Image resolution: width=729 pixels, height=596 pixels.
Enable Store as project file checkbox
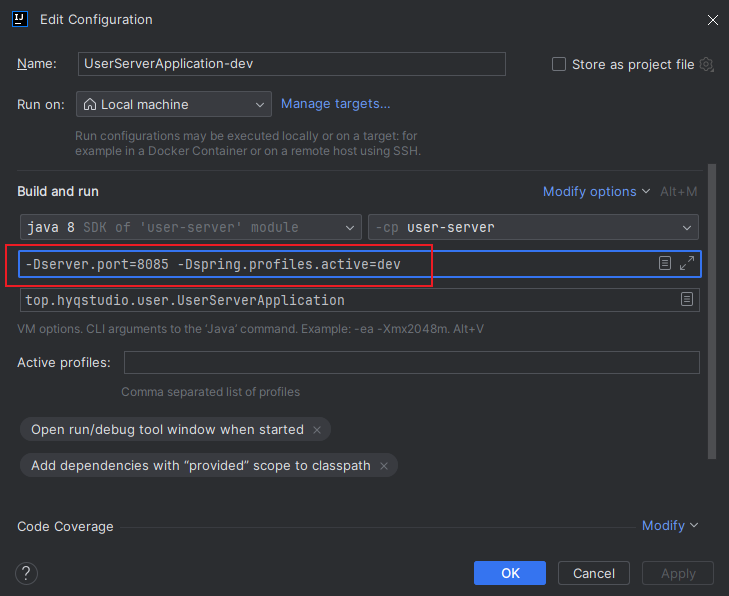click(x=558, y=64)
